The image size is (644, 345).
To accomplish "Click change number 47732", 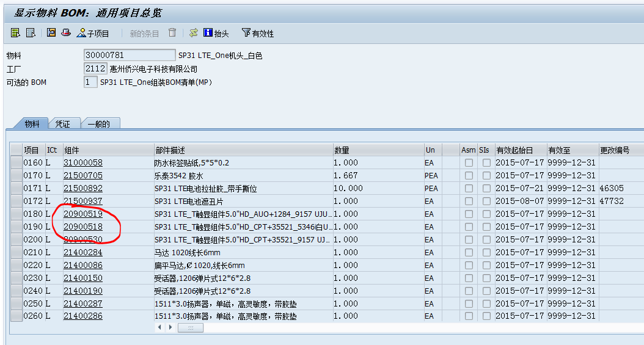I will click(x=612, y=201).
